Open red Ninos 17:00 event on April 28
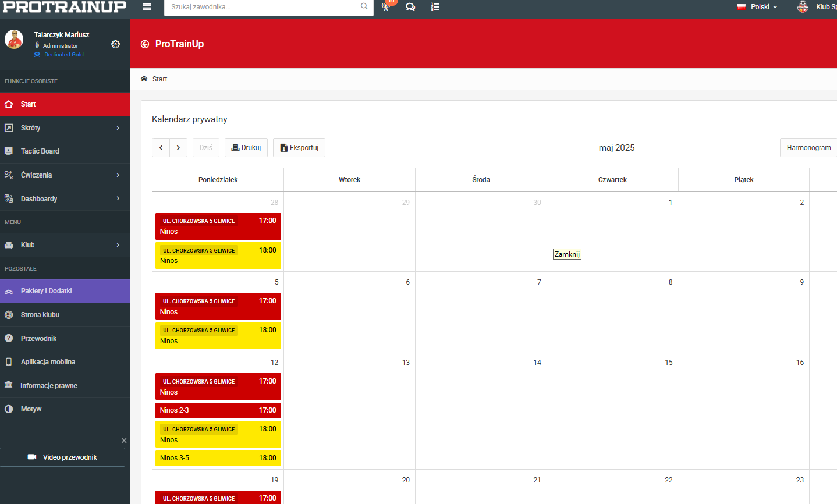The image size is (837, 504). [x=218, y=226]
